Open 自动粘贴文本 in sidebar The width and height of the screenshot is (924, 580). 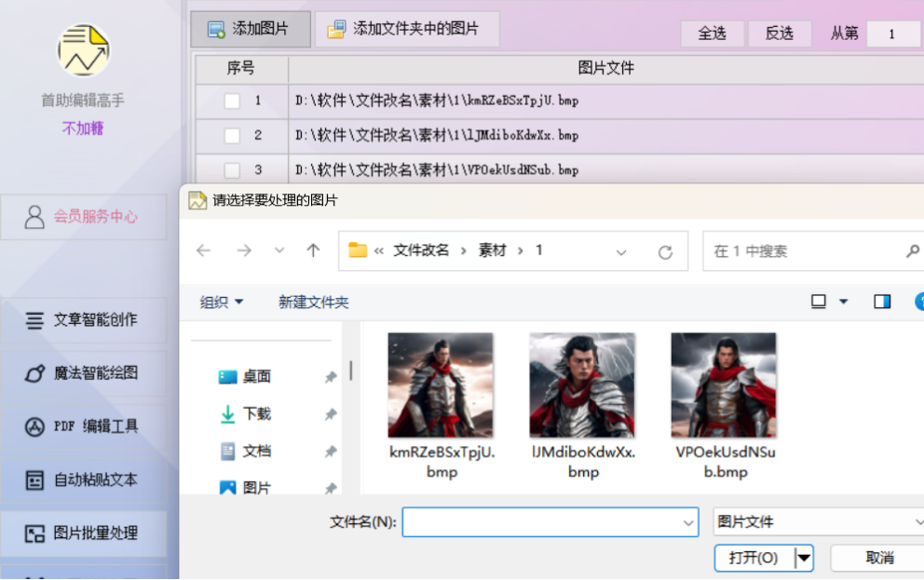84,479
